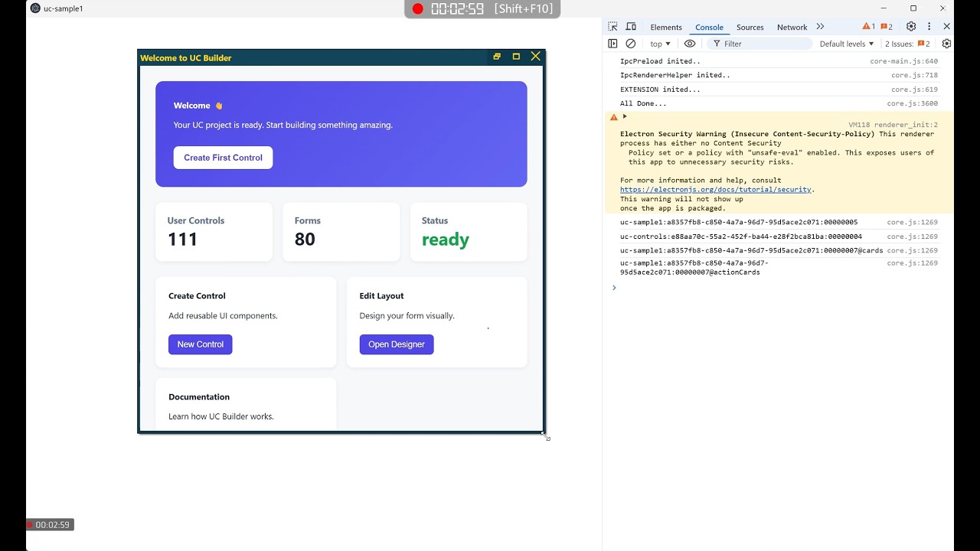Stop recording with the red record button
This screenshot has width=980, height=551.
click(x=417, y=9)
